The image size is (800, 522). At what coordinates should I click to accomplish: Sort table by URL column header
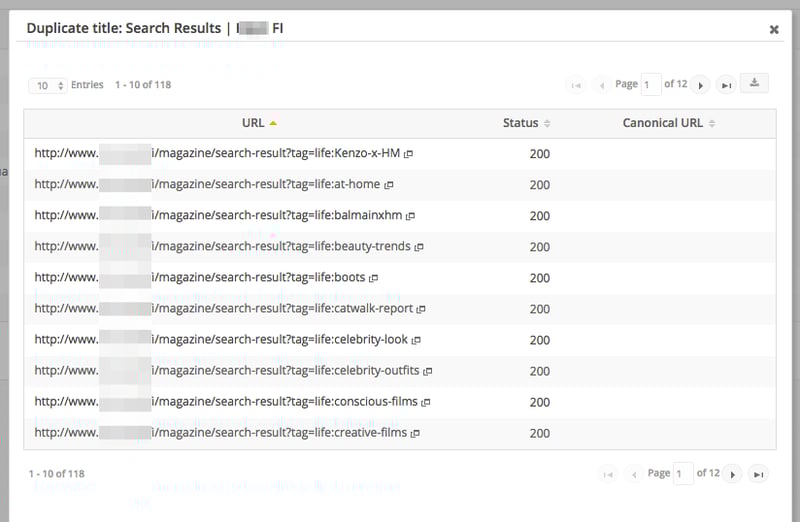pyautogui.click(x=254, y=123)
